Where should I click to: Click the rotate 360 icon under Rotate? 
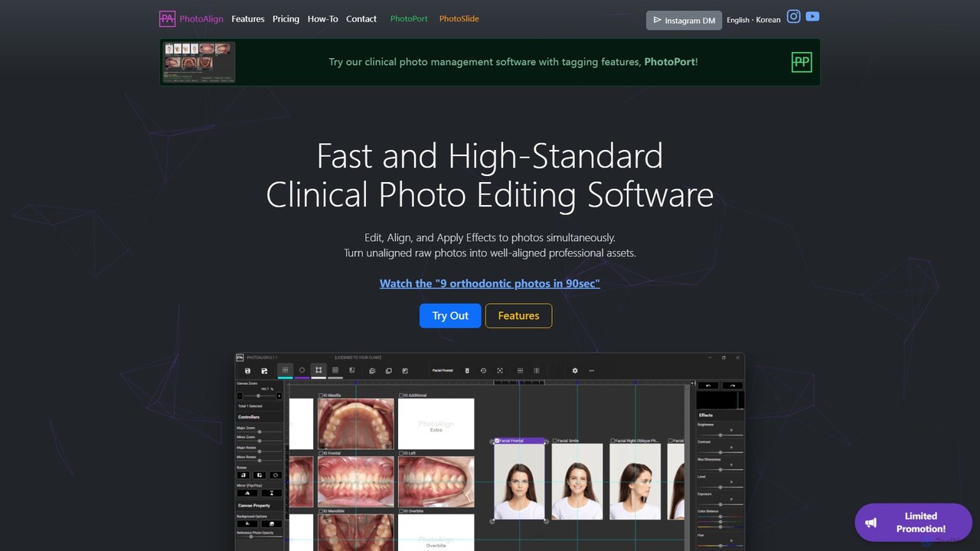(276, 475)
